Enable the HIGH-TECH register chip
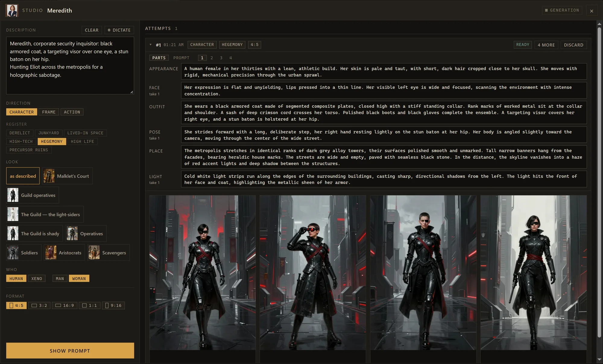The height and width of the screenshot is (364, 603). (x=21, y=141)
